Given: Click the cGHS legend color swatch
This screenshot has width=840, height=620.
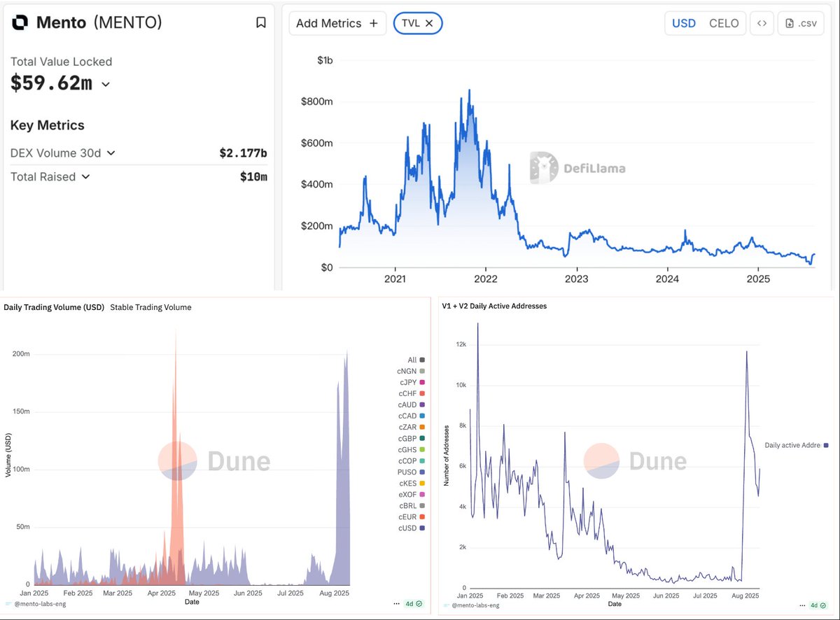Looking at the screenshot, I should point(422,449).
